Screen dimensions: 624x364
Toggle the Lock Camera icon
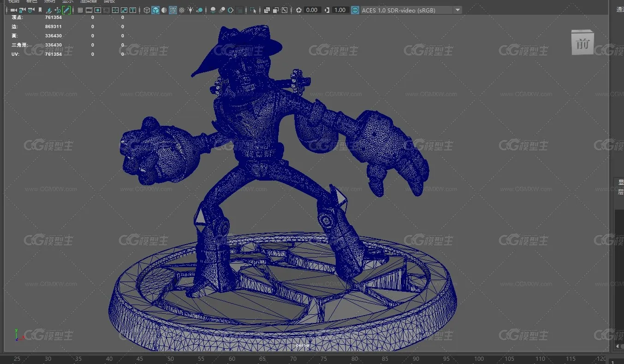tap(22, 10)
